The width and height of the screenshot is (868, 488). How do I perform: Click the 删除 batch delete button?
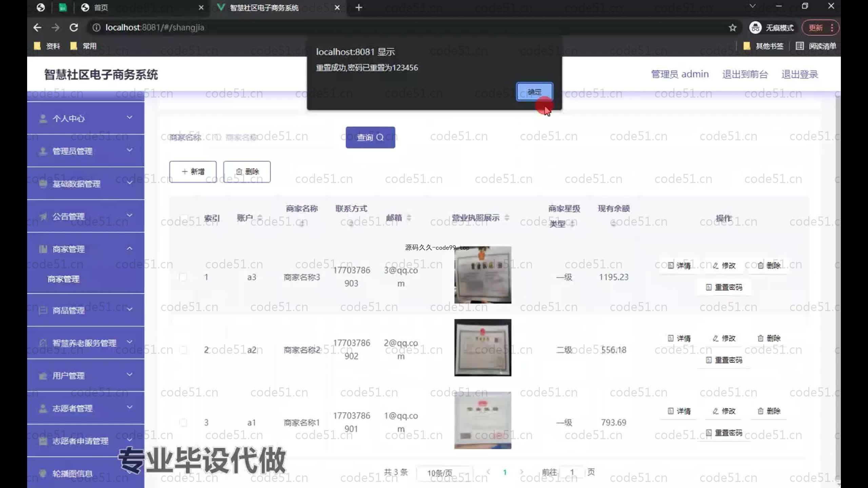click(247, 171)
